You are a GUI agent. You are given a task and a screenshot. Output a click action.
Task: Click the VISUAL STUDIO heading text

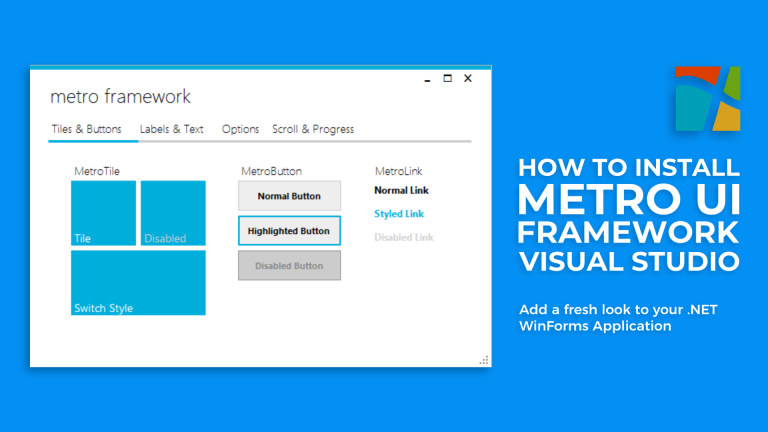coord(629,262)
